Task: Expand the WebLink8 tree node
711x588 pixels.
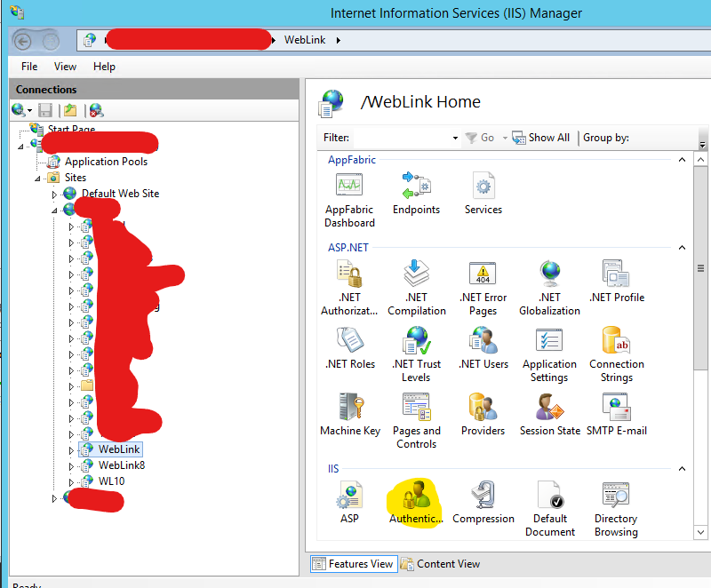Action: point(71,466)
